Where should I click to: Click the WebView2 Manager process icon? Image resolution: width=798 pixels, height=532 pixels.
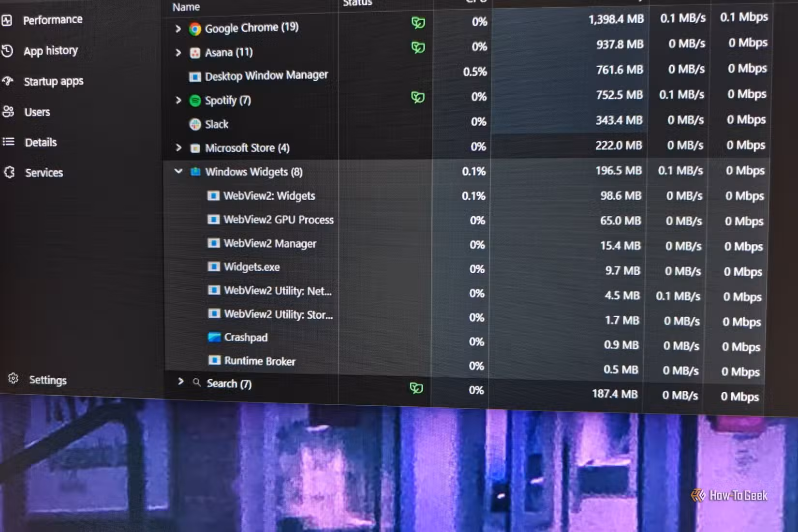click(x=213, y=243)
